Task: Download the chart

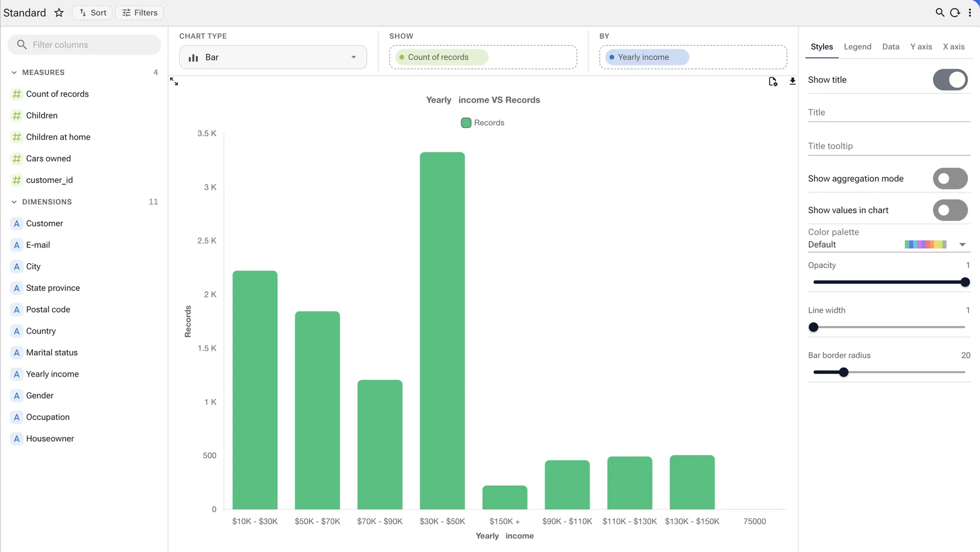Action: [792, 82]
